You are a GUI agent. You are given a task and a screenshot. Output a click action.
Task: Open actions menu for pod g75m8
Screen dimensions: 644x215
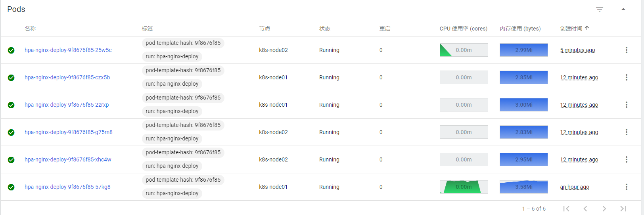click(627, 132)
